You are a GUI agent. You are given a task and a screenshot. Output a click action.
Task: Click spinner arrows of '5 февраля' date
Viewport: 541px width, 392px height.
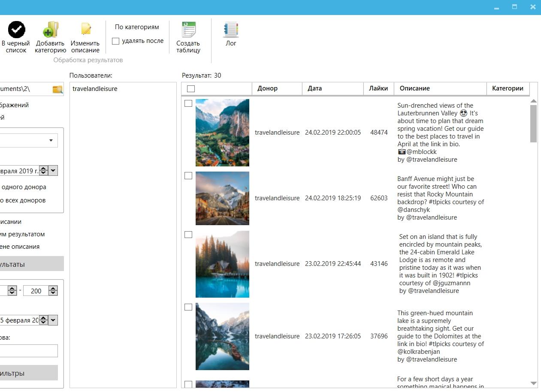point(44,320)
